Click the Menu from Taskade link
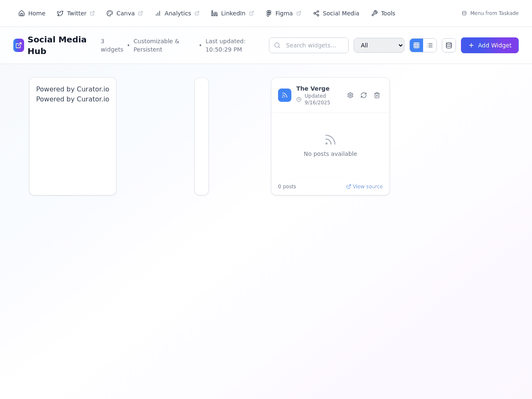This screenshot has width=532, height=399. click(x=490, y=13)
